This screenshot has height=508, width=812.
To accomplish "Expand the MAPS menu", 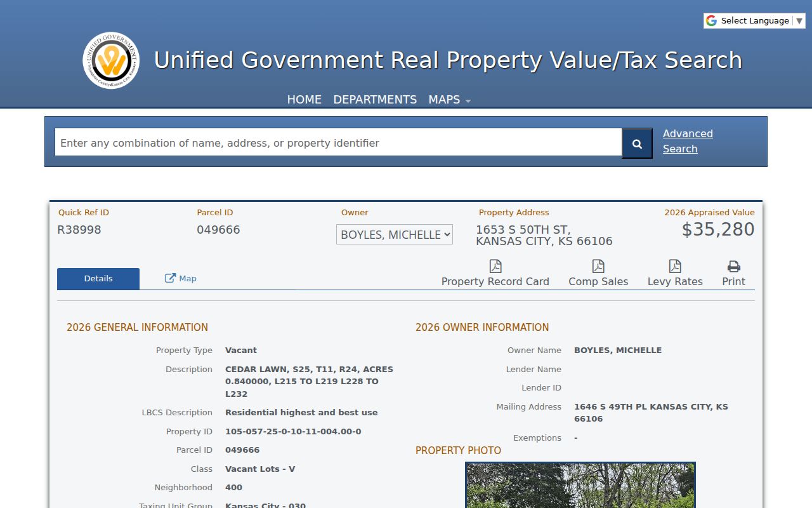I will pos(449,100).
